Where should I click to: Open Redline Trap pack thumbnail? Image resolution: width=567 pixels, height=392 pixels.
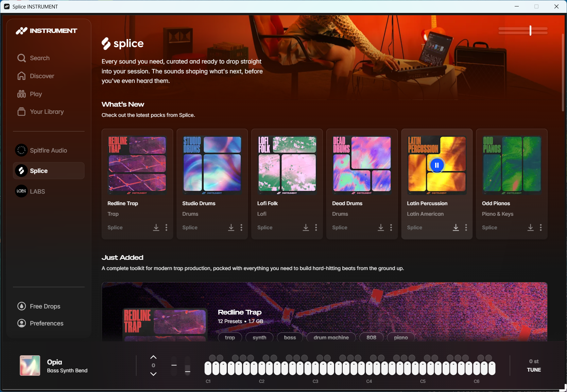pyautogui.click(x=137, y=165)
